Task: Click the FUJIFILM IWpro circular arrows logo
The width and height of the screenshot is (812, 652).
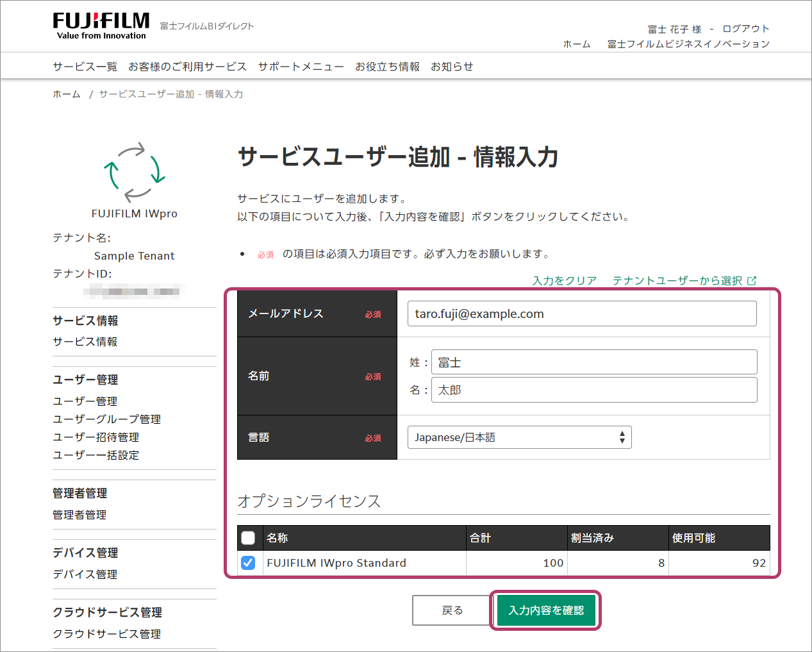Action: [x=135, y=172]
